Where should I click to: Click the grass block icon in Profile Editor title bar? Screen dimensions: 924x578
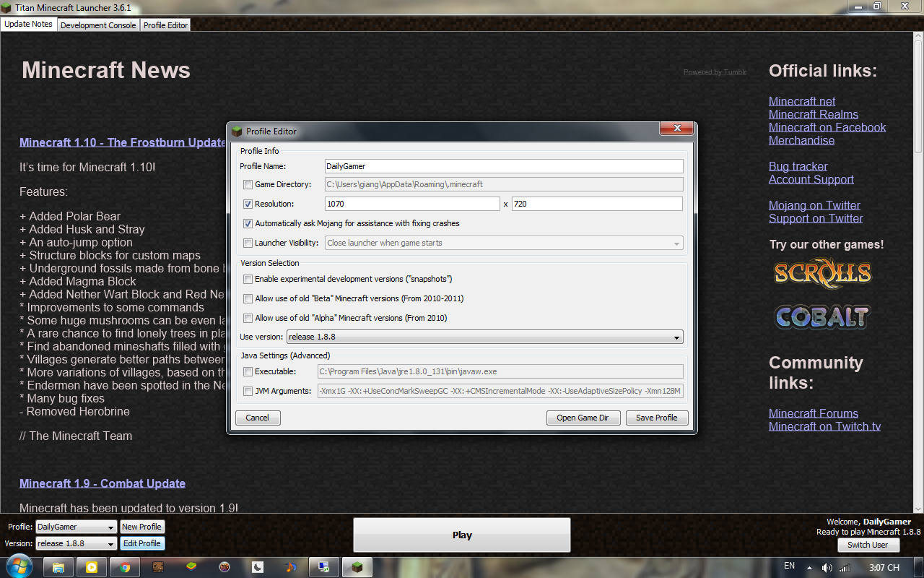point(237,131)
